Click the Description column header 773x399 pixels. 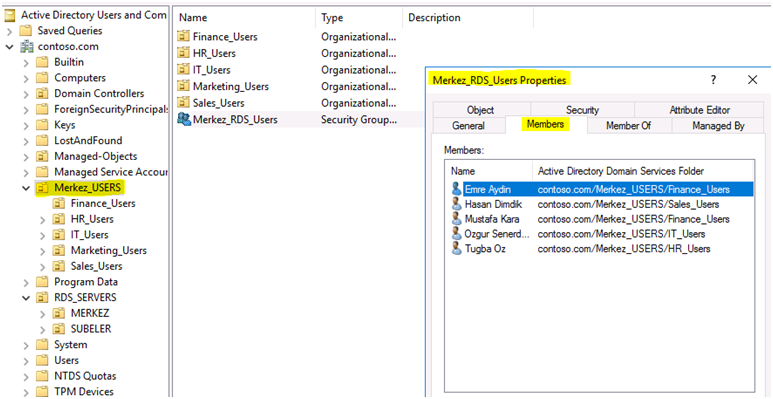click(x=468, y=18)
